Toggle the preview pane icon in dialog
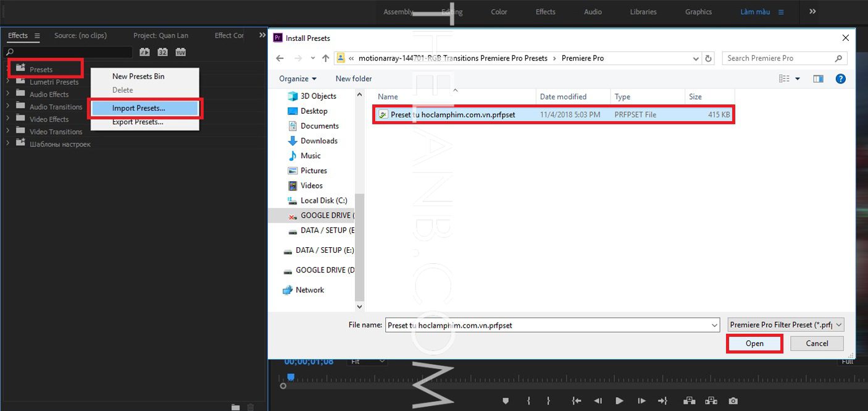The image size is (868, 411). 819,78
